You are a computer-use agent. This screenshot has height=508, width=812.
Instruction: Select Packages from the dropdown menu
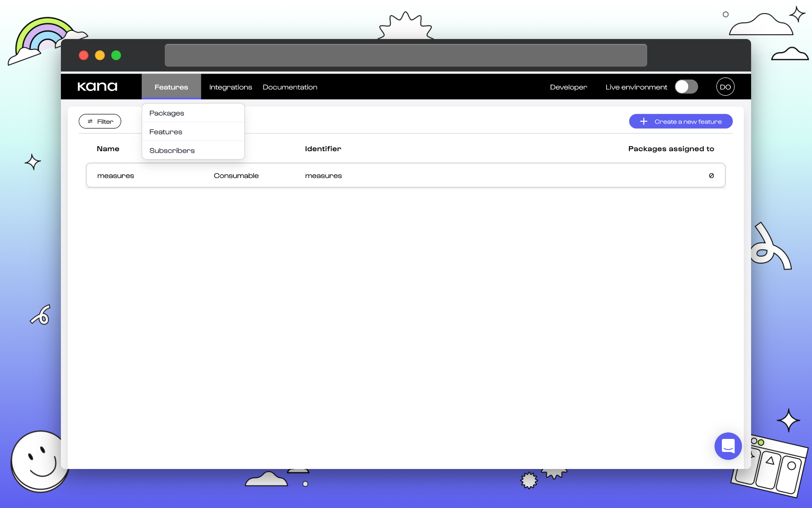click(x=167, y=113)
